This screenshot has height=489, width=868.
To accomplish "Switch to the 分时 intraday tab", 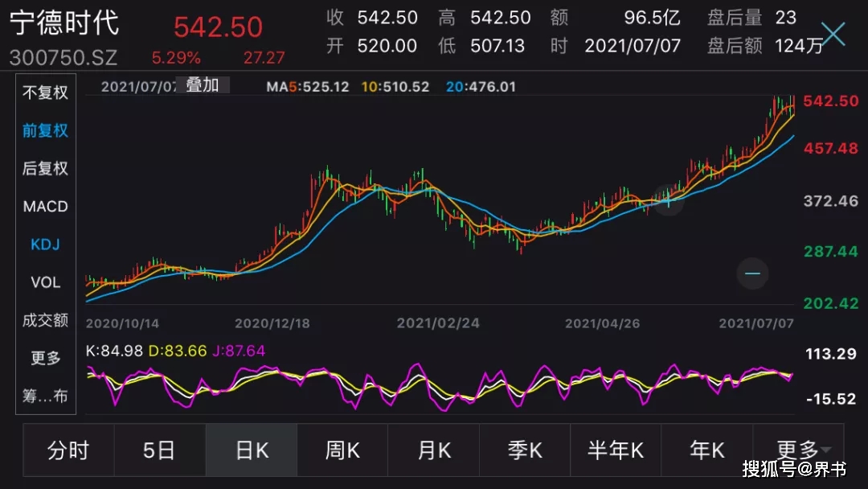I will click(x=68, y=450).
